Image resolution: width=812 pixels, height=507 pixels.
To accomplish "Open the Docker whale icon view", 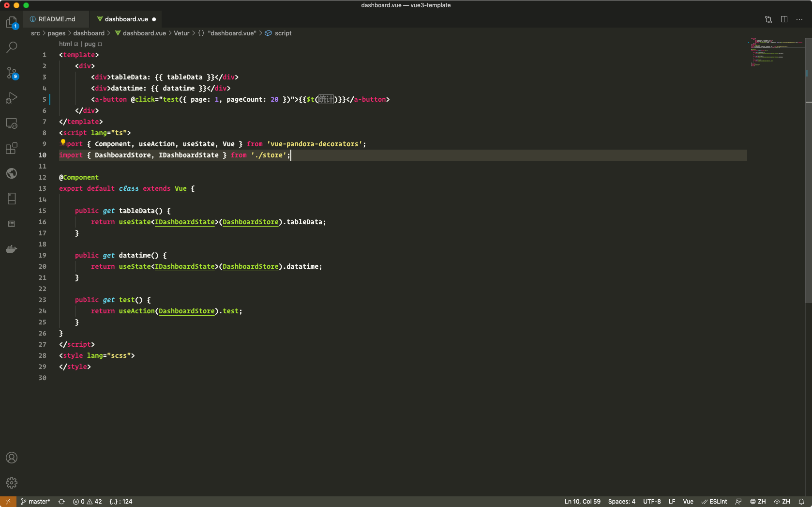I will [x=12, y=249].
